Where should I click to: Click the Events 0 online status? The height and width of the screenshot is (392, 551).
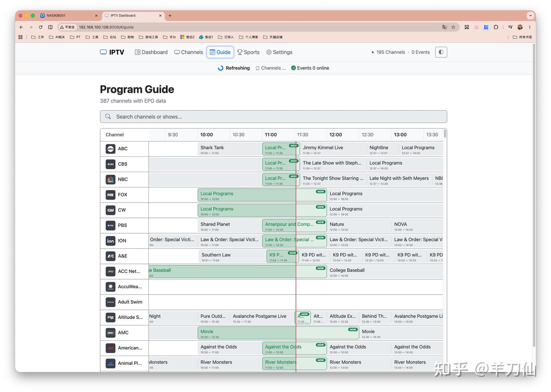click(x=310, y=68)
